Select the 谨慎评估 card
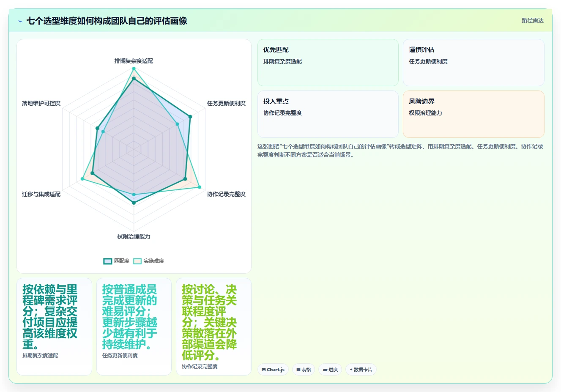 (x=473, y=63)
